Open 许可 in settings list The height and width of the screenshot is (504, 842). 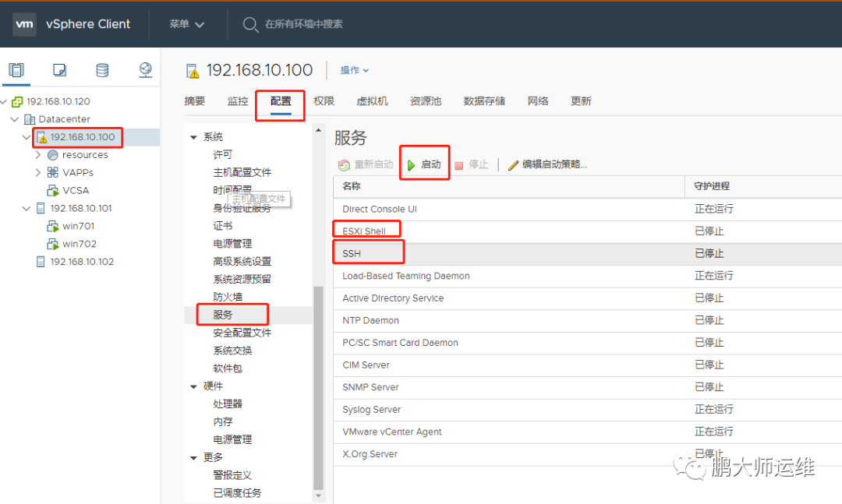tap(223, 154)
